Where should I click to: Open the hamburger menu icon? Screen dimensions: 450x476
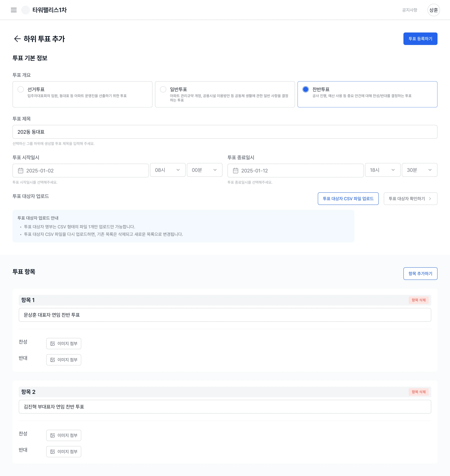coord(14,10)
